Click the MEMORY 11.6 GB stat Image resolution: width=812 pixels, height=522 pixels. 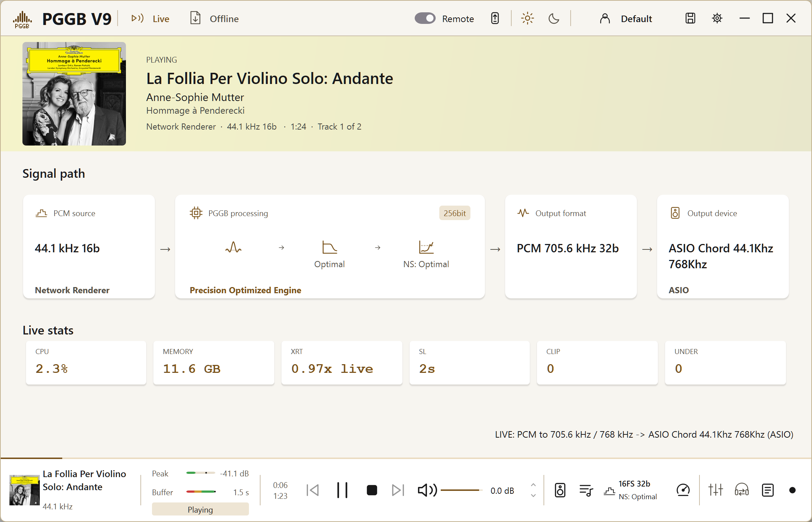(x=214, y=363)
